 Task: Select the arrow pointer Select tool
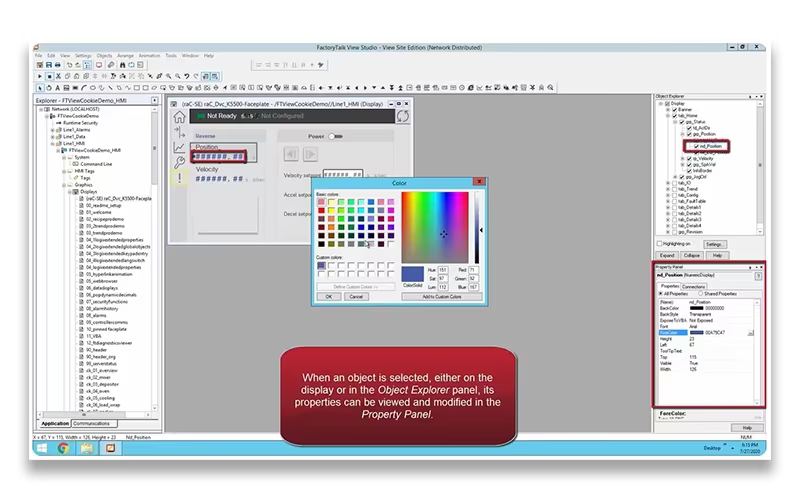40,88
